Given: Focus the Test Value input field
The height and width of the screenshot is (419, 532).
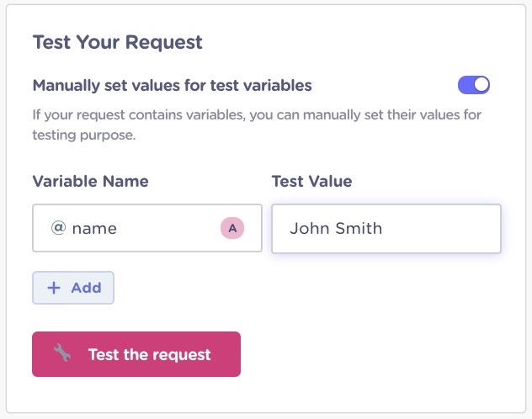Looking at the screenshot, I should click(x=386, y=229).
